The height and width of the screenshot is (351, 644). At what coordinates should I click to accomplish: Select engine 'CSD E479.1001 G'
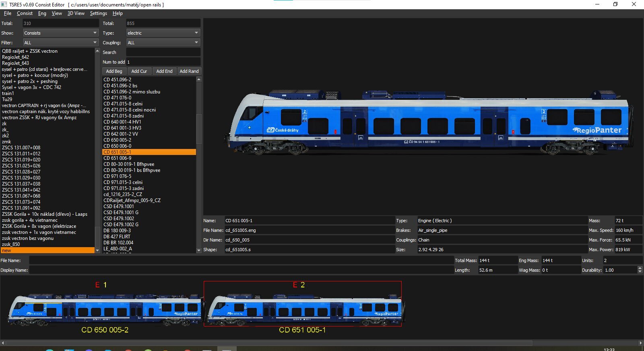point(149,213)
